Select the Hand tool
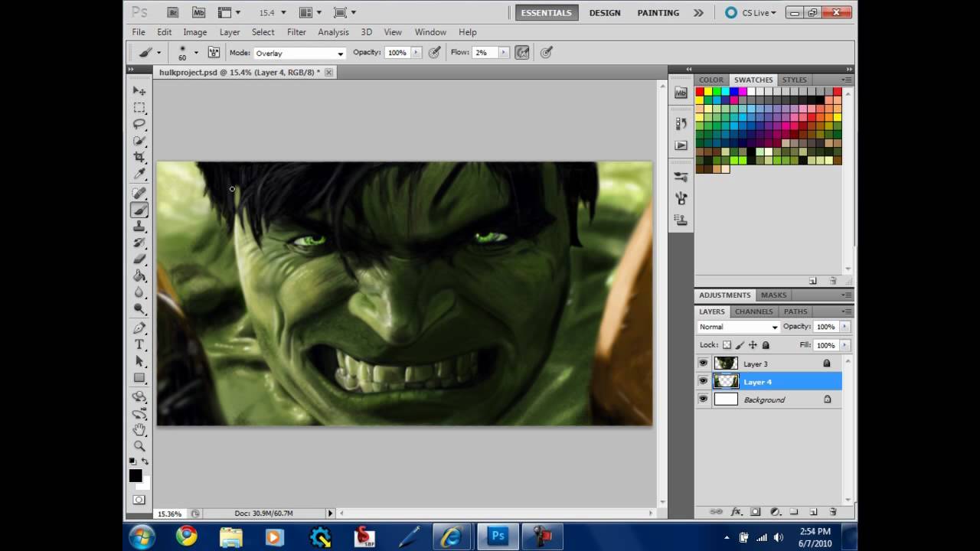 [139, 429]
